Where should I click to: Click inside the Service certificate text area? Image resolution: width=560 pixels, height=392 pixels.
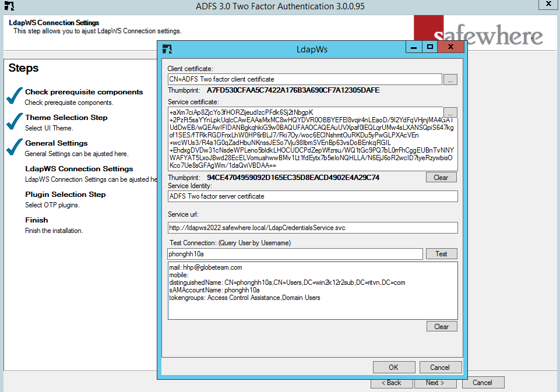[312, 139]
